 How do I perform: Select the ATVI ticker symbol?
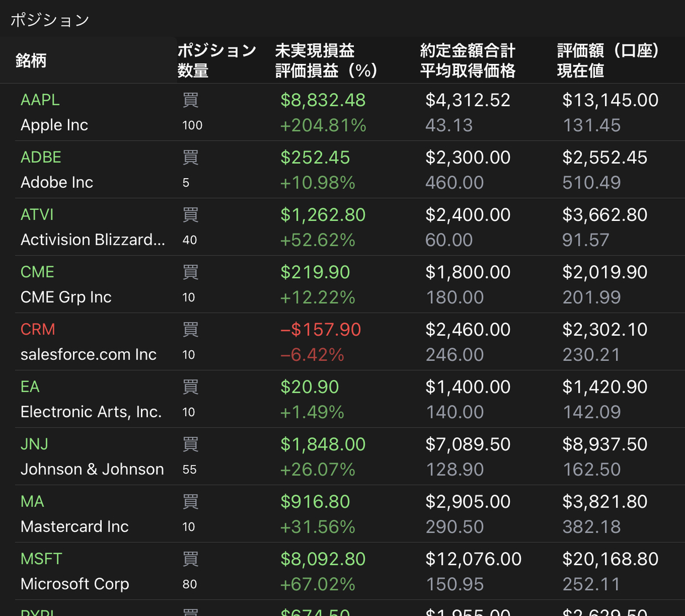[x=37, y=215]
